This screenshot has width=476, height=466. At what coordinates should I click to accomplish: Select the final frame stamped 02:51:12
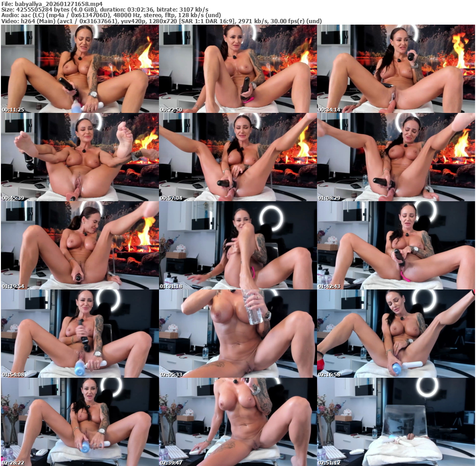click(x=396, y=422)
